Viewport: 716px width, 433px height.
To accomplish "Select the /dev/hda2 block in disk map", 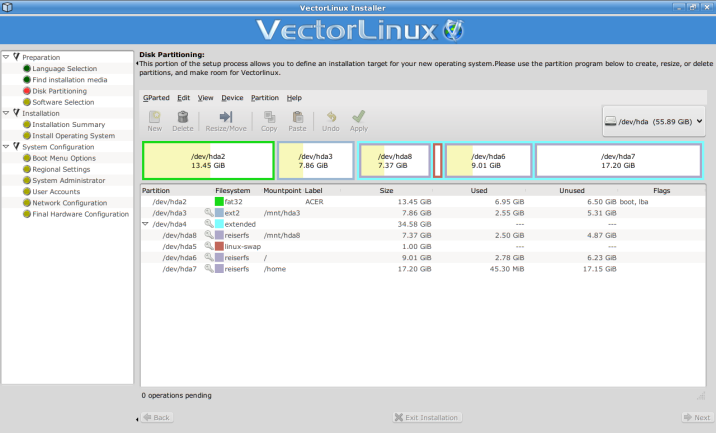I will (x=208, y=161).
